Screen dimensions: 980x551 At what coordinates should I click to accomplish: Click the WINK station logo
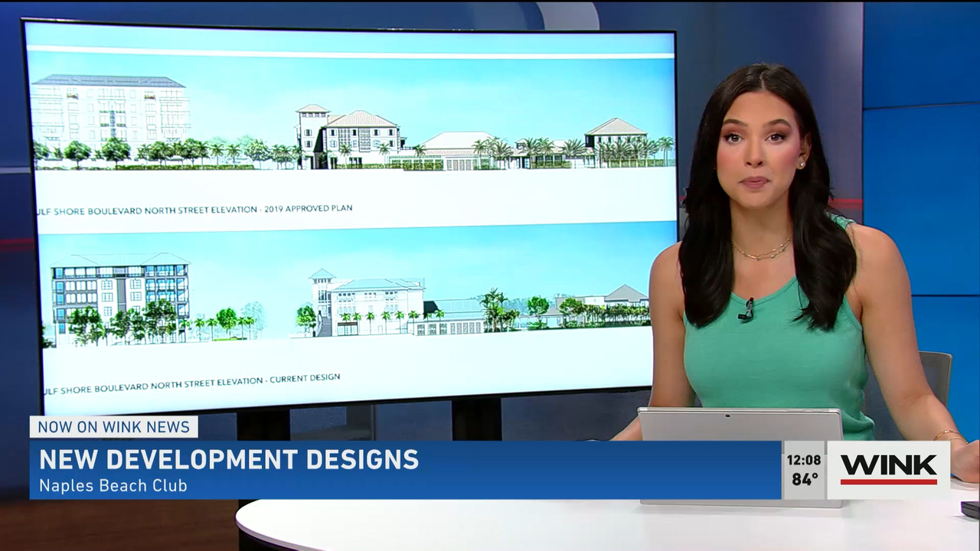pyautogui.click(x=889, y=470)
